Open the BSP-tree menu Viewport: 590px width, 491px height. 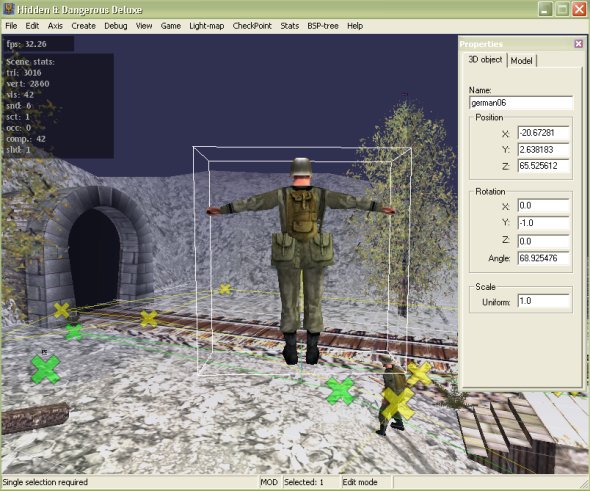point(323,26)
